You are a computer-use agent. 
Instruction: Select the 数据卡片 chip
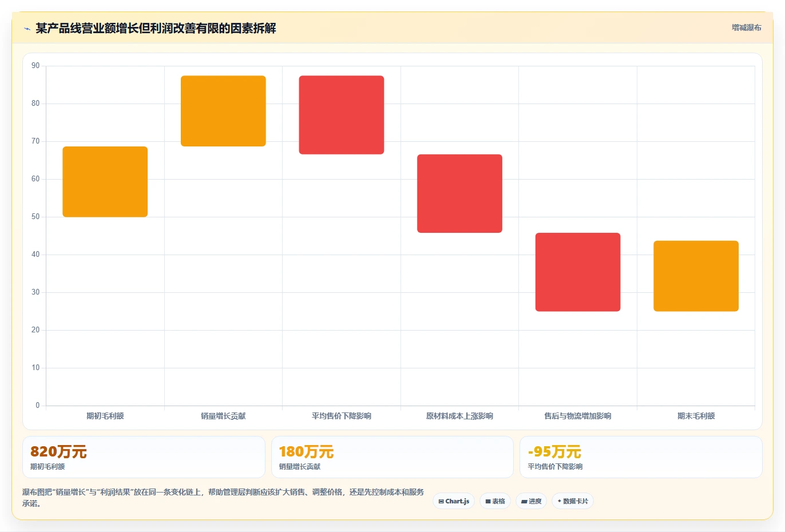point(573,501)
